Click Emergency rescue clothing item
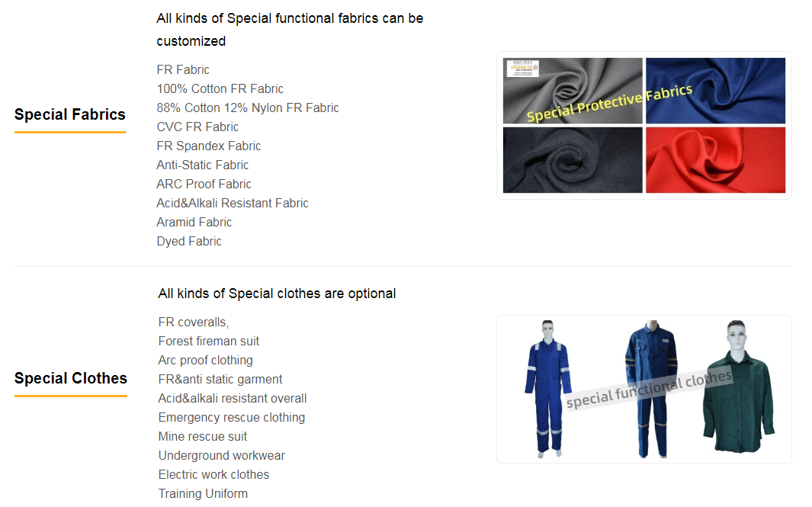Image resolution: width=812 pixels, height=507 pixels. (x=232, y=418)
